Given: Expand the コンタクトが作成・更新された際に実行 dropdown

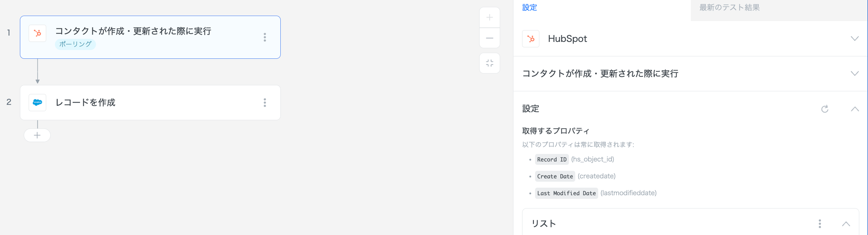Looking at the screenshot, I should [x=854, y=73].
